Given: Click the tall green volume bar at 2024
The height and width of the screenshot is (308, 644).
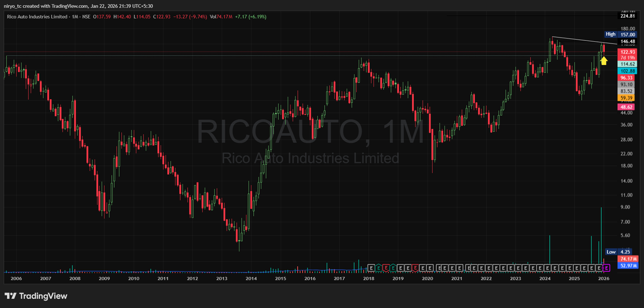Looking at the screenshot, I should pos(550,250).
